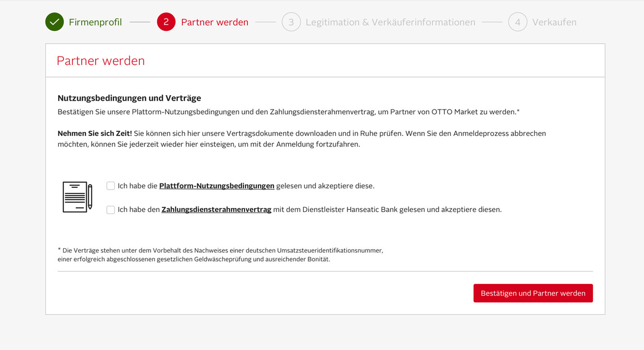Click the gray circle numbered 4
644x350 pixels.
click(x=518, y=22)
